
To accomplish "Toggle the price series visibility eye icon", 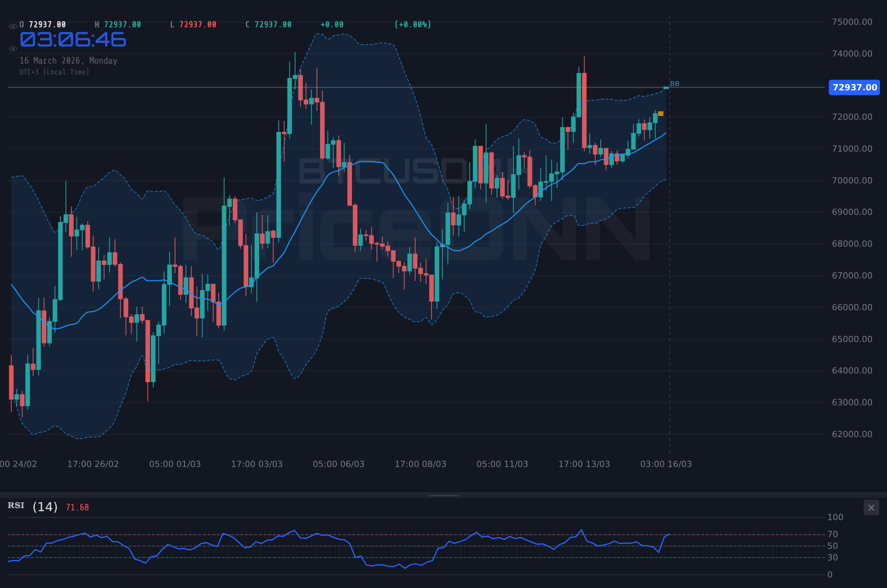I will 13,26.
